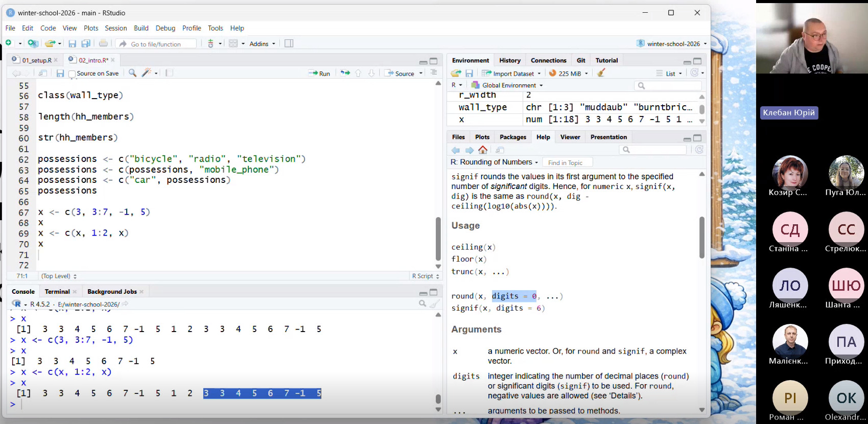868x424 pixels.
Task: Click the Find/Replace magnifier icon
Action: point(132,73)
